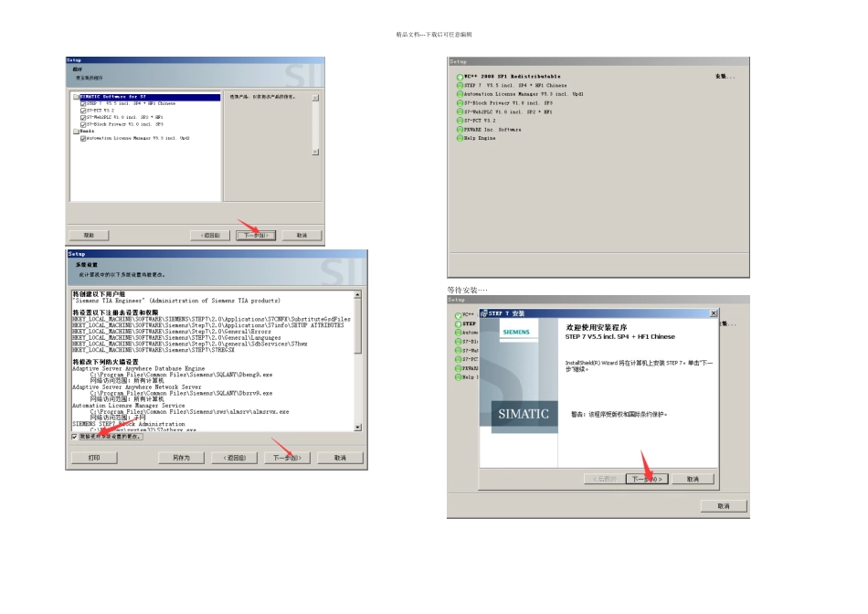Click scroll-up arrow in system settings text list

pyautogui.click(x=357, y=294)
